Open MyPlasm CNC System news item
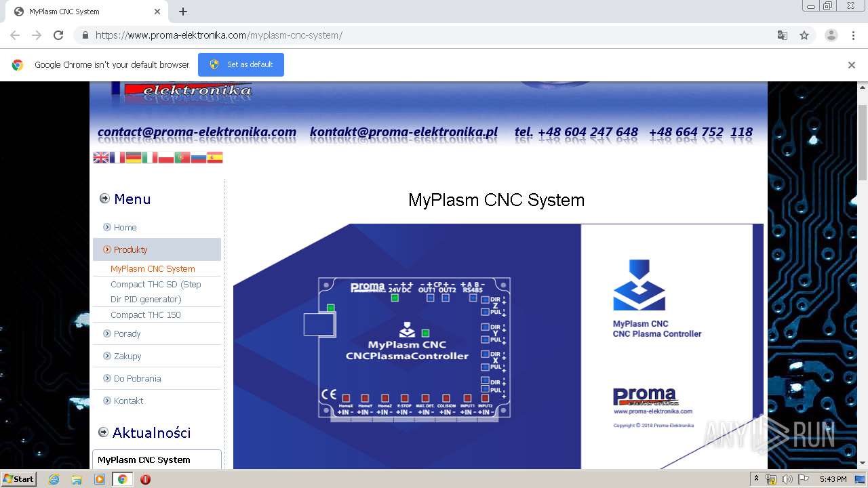This screenshot has width=868, height=488. coord(144,460)
